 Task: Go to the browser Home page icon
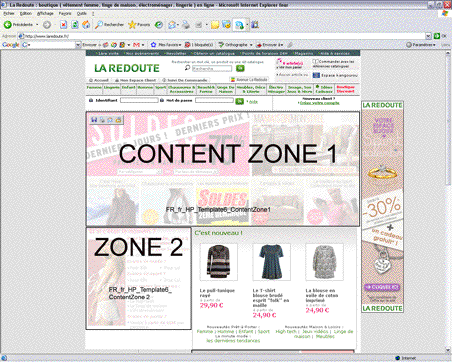point(86,25)
